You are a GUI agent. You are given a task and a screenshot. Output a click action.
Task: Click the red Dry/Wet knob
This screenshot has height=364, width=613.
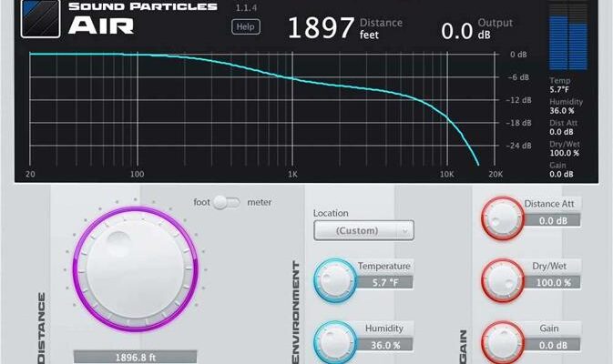coord(502,279)
